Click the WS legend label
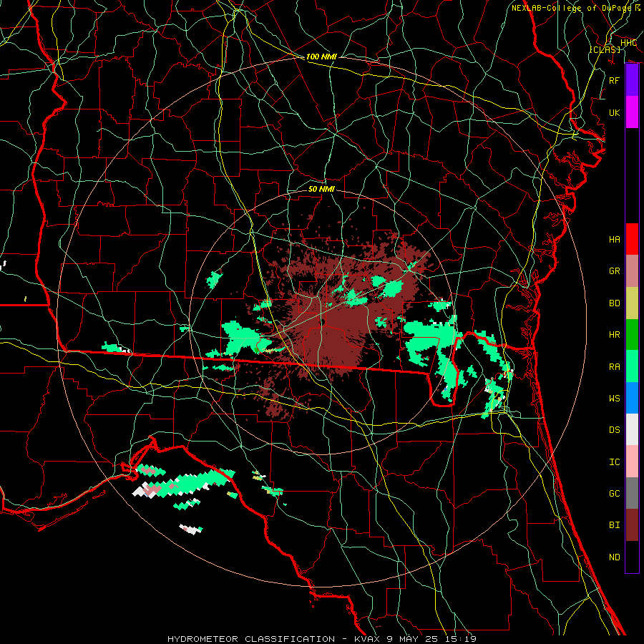The image size is (644, 644). 615,399
